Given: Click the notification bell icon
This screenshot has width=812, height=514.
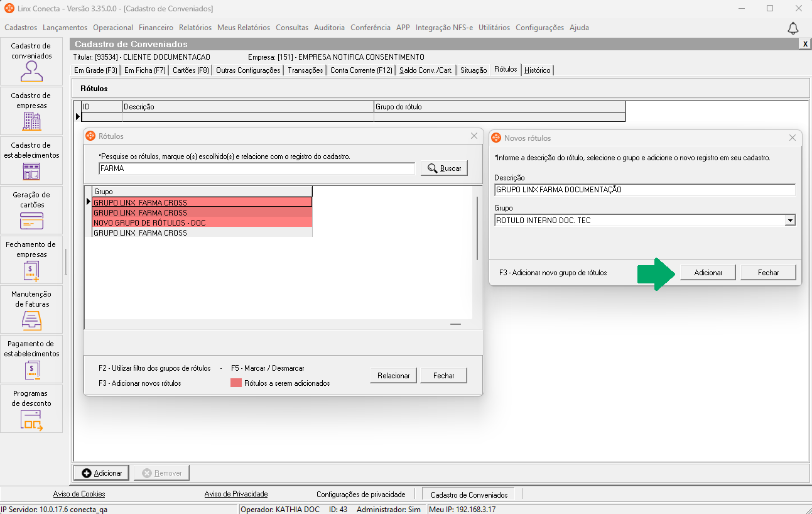Looking at the screenshot, I should (x=793, y=28).
